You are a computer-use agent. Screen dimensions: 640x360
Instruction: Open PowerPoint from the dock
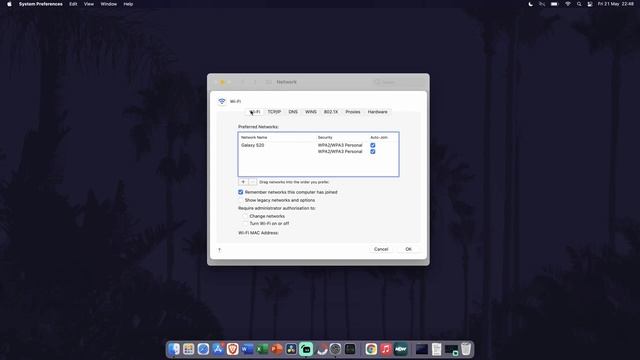coord(276,349)
